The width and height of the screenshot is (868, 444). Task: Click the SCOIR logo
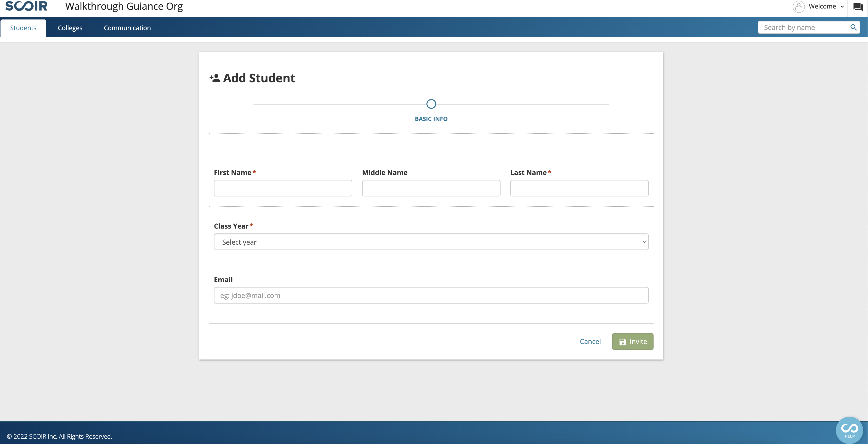(26, 6)
